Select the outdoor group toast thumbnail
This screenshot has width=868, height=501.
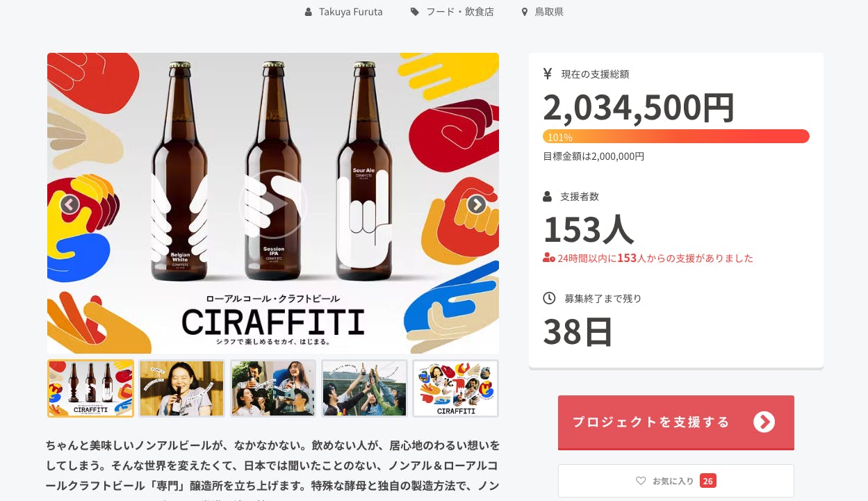tap(364, 388)
